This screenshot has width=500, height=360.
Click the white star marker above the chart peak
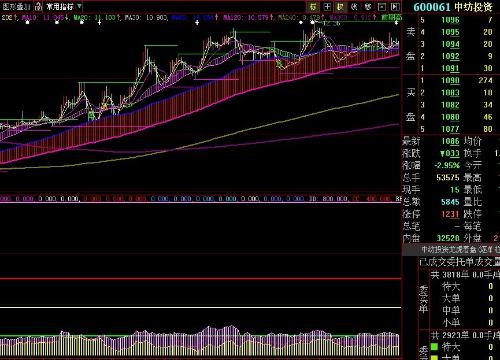point(312,22)
